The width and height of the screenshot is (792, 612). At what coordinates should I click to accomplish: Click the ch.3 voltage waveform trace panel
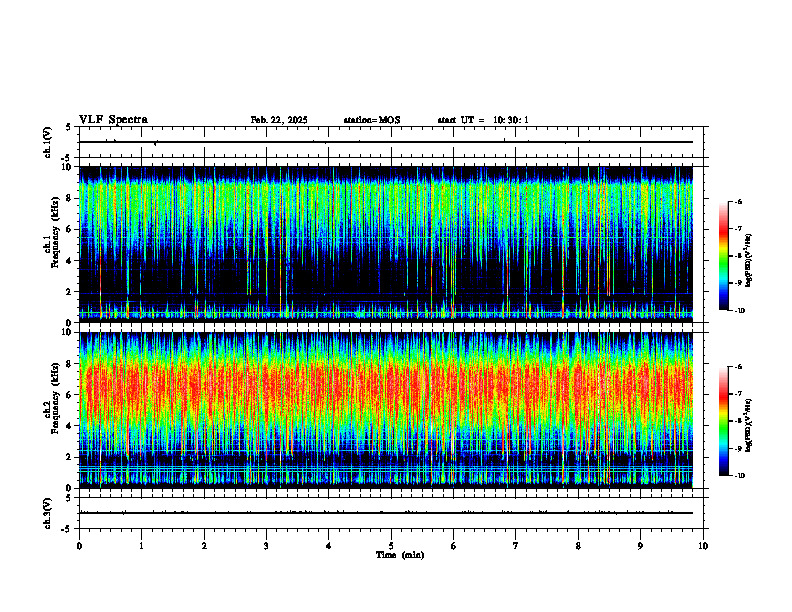pos(391,513)
